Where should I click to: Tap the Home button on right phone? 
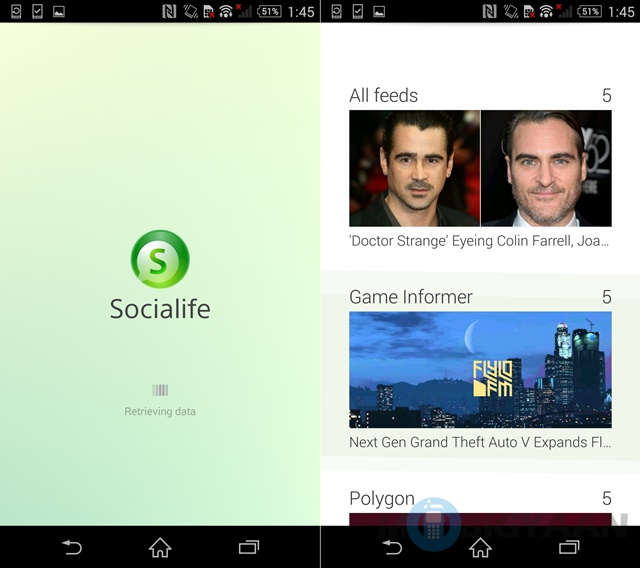pyautogui.click(x=480, y=548)
